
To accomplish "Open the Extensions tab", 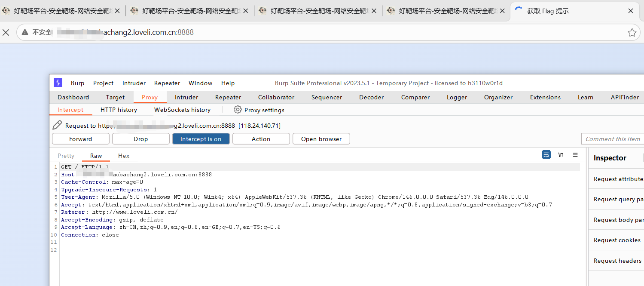I will point(545,97).
